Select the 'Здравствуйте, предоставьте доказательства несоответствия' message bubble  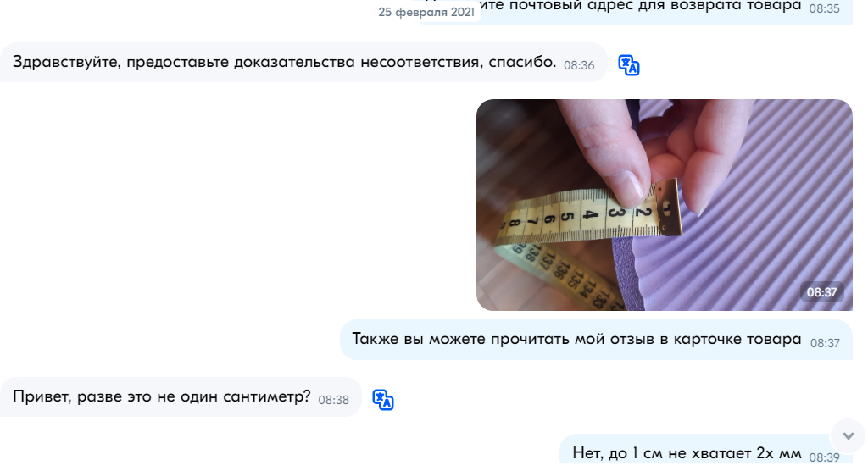pyautogui.click(x=303, y=63)
